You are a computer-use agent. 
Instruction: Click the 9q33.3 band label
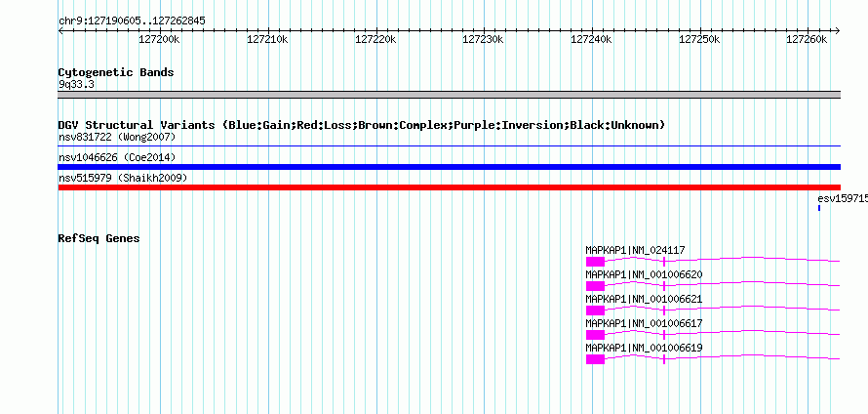click(76, 85)
